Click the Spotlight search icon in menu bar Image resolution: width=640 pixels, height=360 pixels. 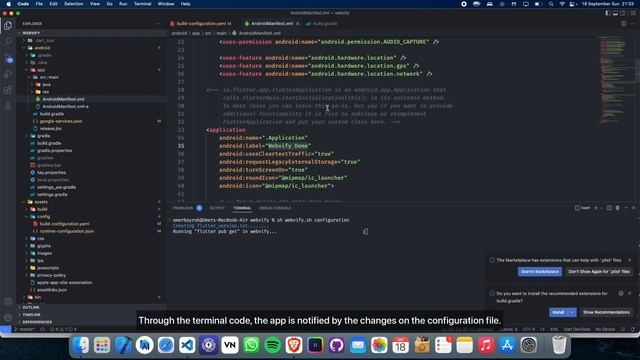(x=551, y=4)
